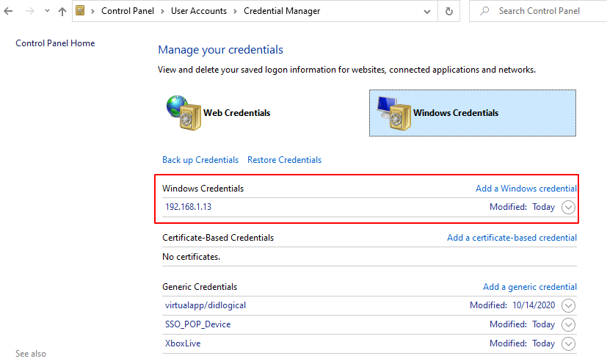The width and height of the screenshot is (607, 364).
Task: Click the Up one level arrow
Action: click(62, 11)
